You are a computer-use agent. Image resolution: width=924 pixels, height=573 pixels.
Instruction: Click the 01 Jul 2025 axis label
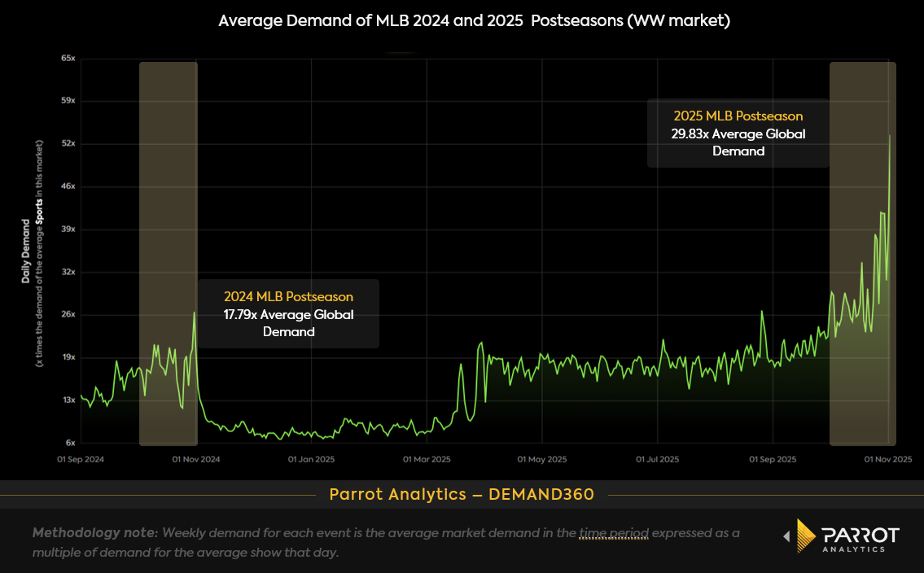pos(657,459)
